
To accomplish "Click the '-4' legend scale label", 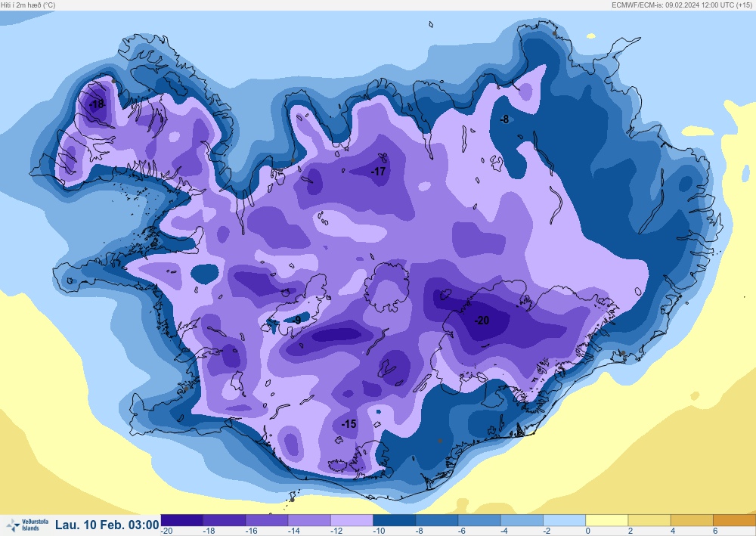I will coord(505,531).
